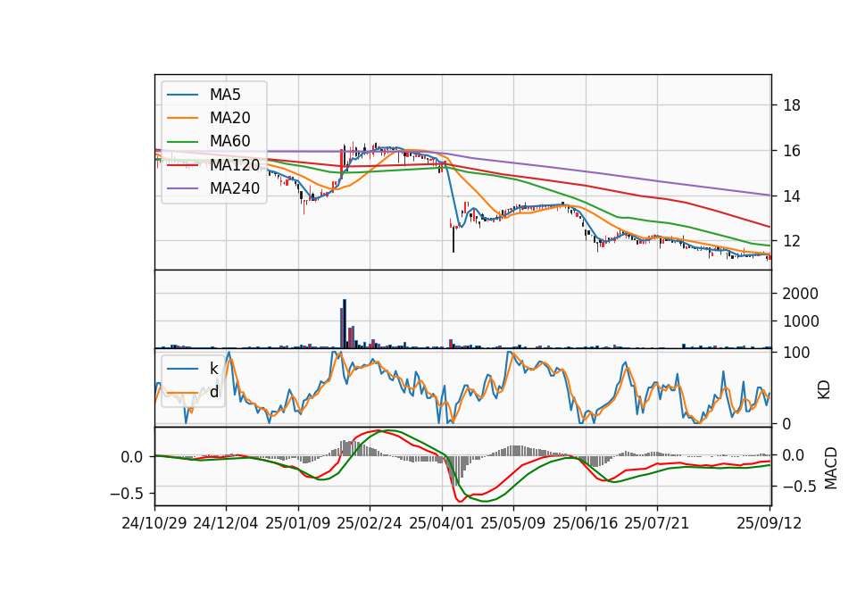Click the MA240 legend label

pyautogui.click(x=235, y=188)
